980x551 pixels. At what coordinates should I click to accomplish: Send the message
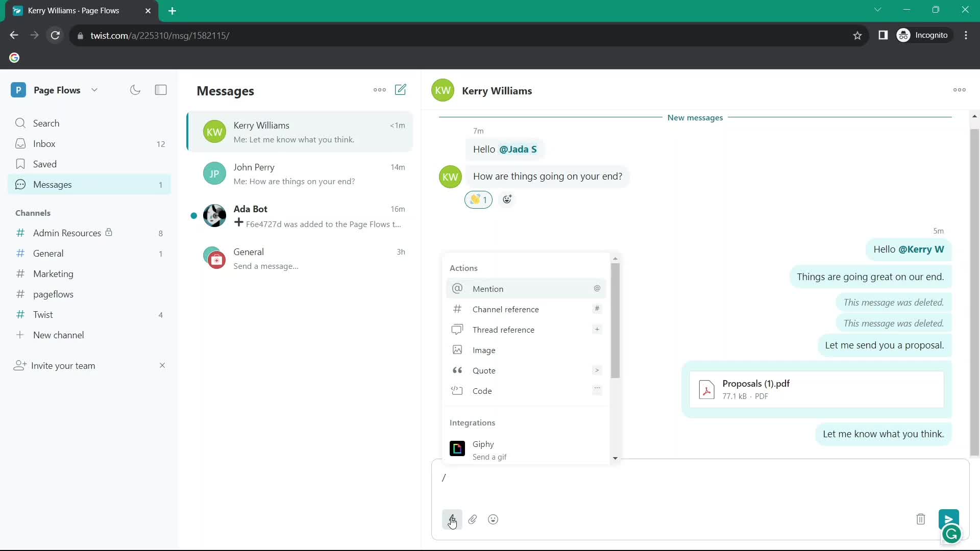pos(948,519)
